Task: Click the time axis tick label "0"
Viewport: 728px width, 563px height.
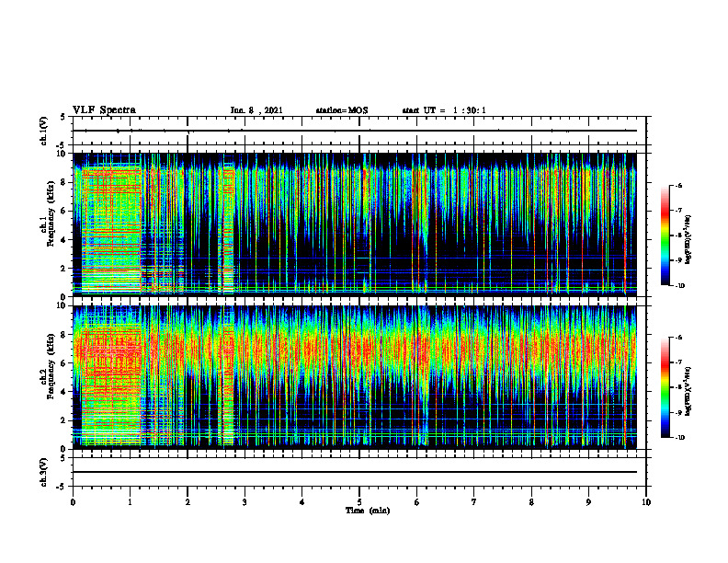Action: pos(73,502)
